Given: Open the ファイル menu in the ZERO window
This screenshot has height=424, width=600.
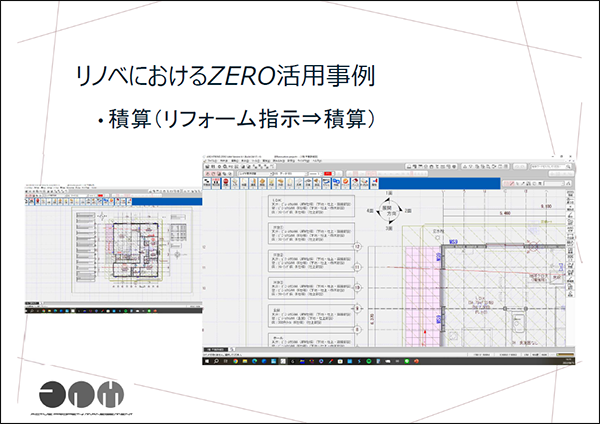Looking at the screenshot, I should click(x=212, y=161).
